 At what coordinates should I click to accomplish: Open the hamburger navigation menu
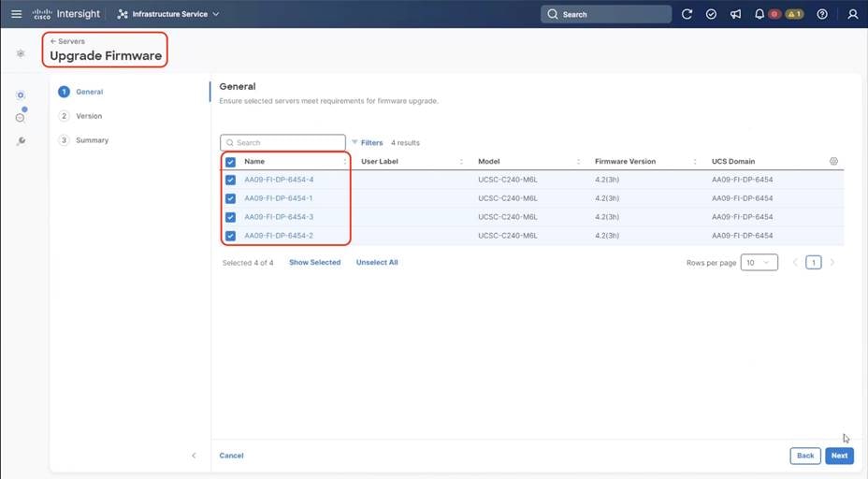(16, 14)
